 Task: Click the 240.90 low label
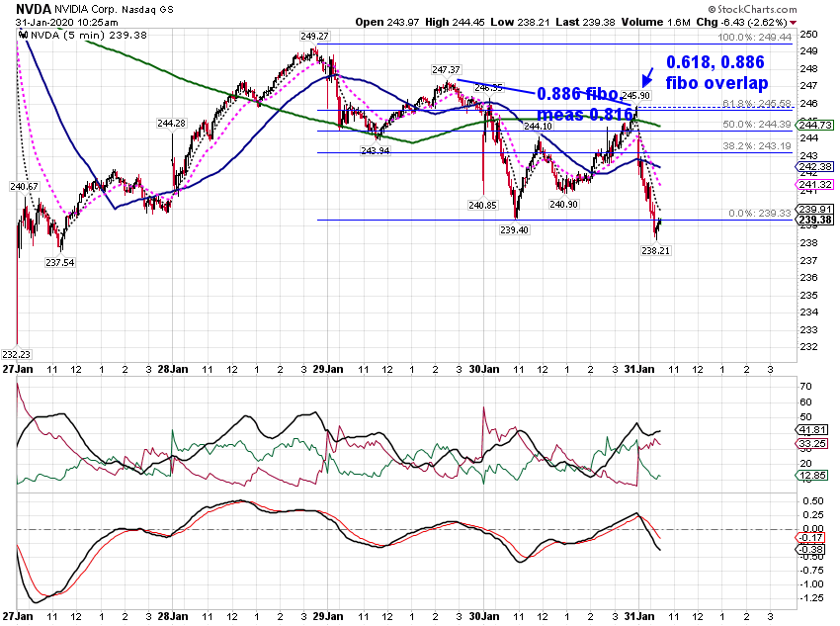click(x=563, y=204)
